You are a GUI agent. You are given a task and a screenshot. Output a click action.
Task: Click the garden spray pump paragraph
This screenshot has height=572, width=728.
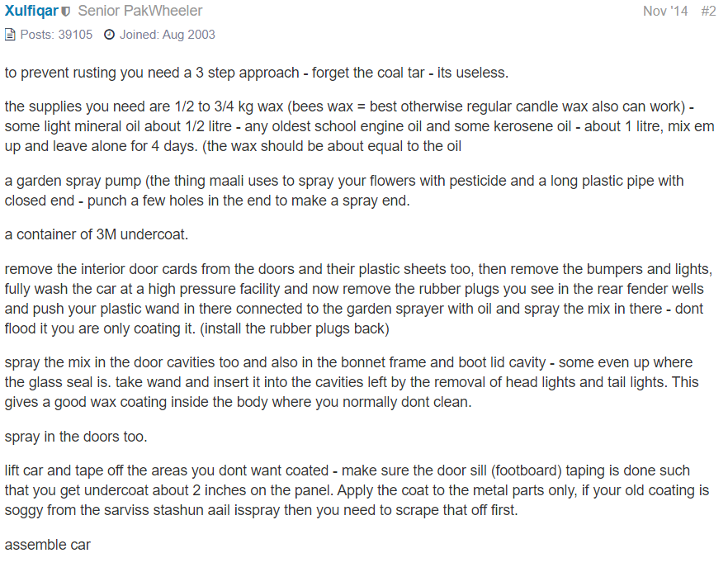344,191
